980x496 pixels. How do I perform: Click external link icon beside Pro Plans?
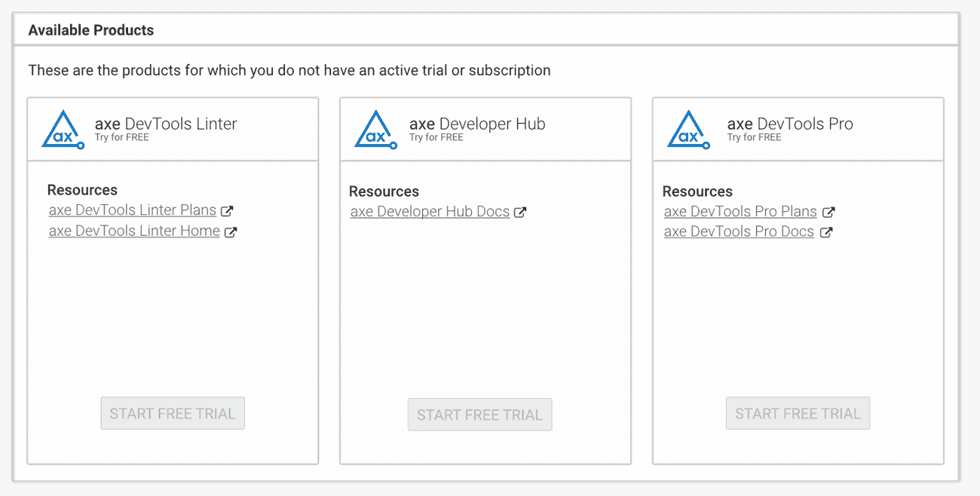(x=830, y=212)
